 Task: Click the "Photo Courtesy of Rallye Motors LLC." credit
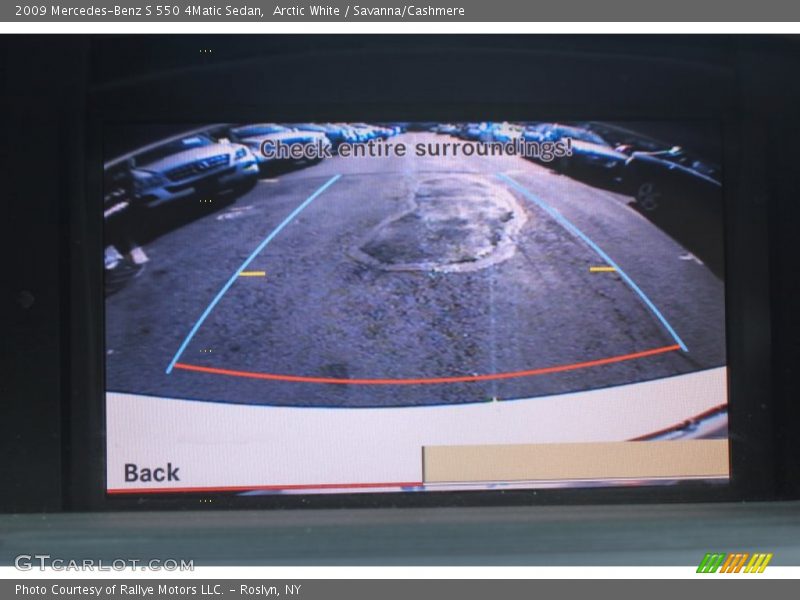click(x=119, y=590)
